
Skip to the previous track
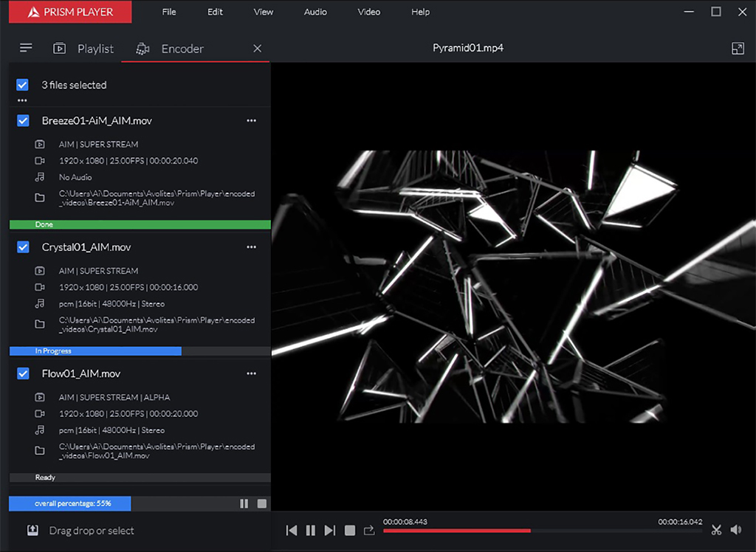(x=292, y=530)
